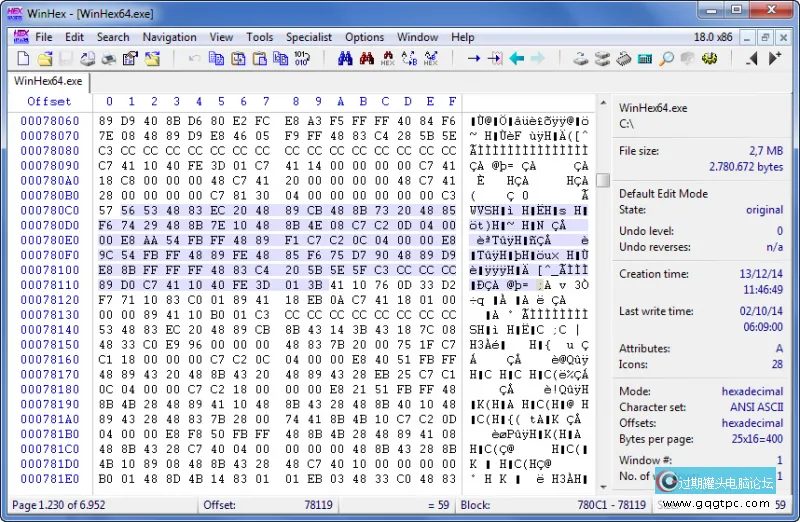Open the Navigation menu
800x522 pixels.
tap(169, 37)
